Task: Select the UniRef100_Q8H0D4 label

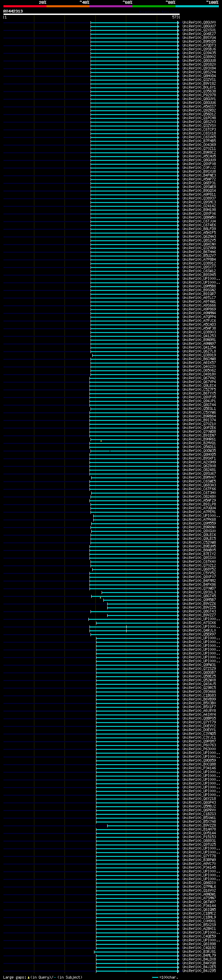Action: pos(199,76)
